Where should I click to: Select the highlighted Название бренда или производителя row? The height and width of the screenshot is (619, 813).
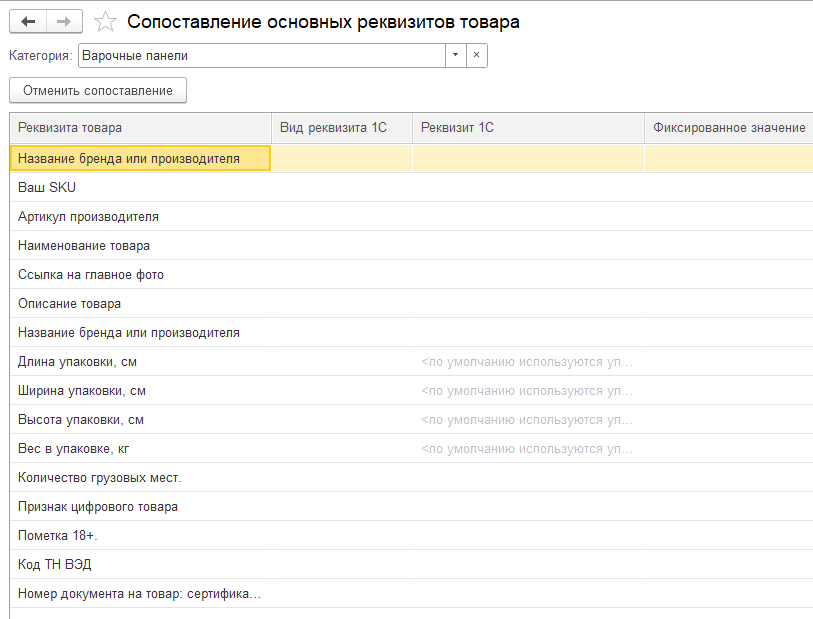412,158
